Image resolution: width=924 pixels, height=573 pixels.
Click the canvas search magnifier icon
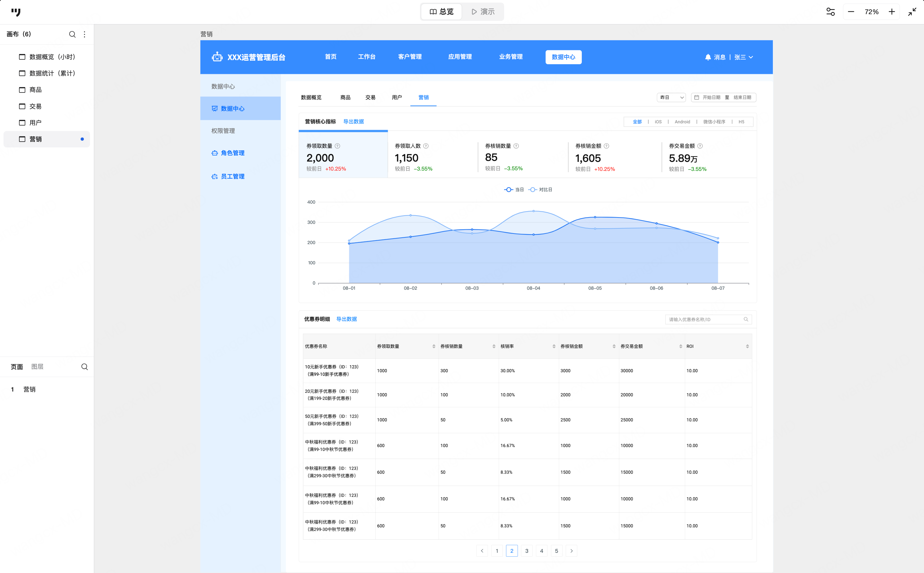coord(72,34)
